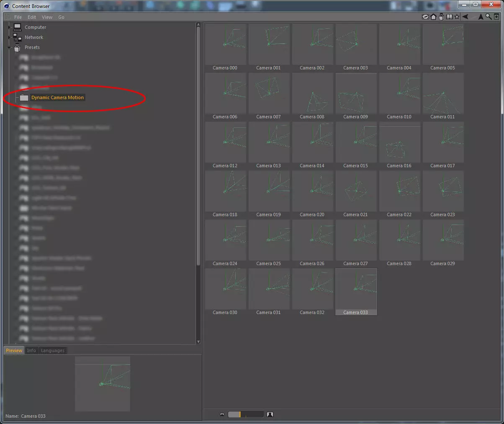Click the thumbnail size slider
The width and height of the screenshot is (504, 424).
(246, 414)
